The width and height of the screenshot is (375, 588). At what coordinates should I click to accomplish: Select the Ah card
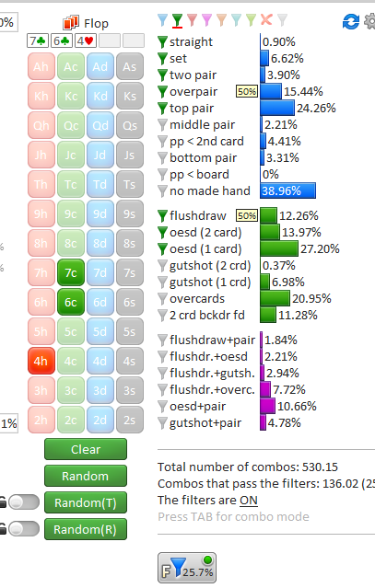click(41, 67)
